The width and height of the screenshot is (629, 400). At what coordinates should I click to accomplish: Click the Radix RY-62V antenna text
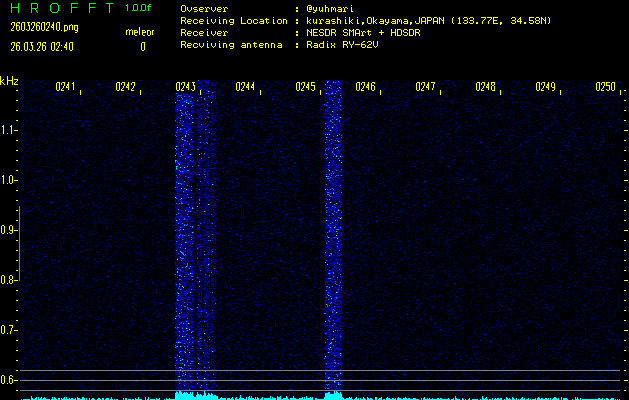pos(343,45)
